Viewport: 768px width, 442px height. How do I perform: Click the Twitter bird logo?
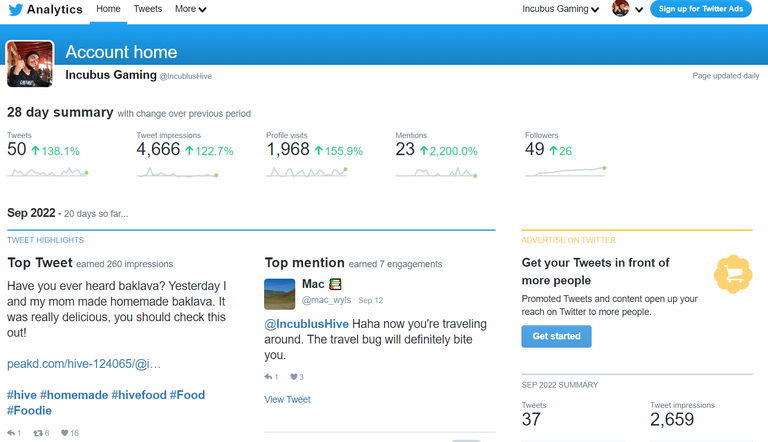[16, 9]
